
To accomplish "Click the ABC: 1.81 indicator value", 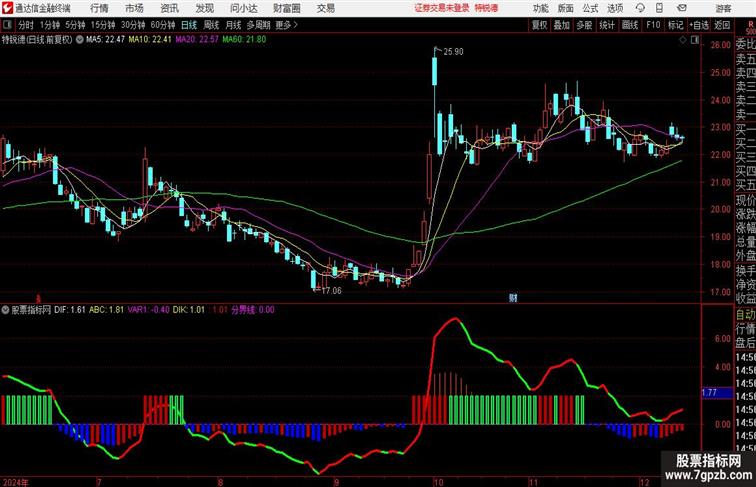I will (x=106, y=310).
